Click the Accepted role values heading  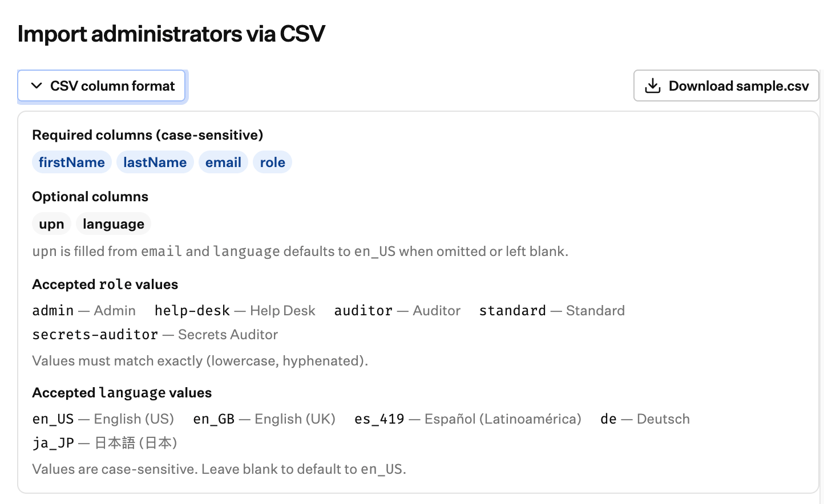tap(105, 284)
